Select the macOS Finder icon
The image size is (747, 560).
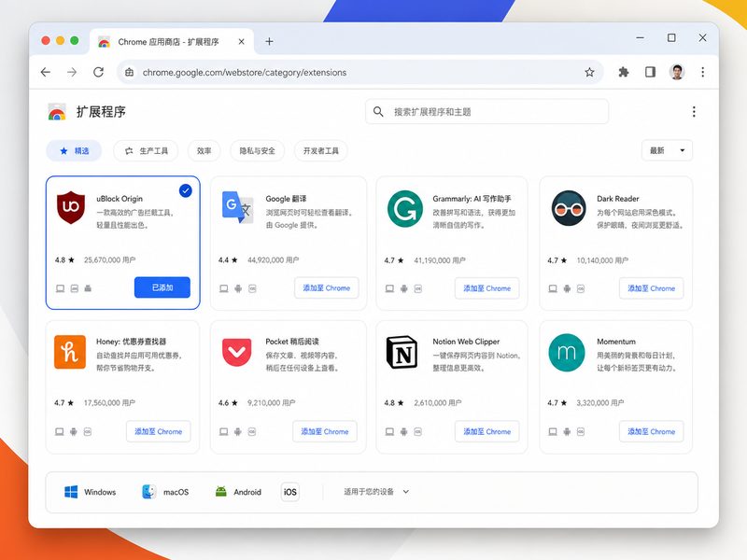148,492
